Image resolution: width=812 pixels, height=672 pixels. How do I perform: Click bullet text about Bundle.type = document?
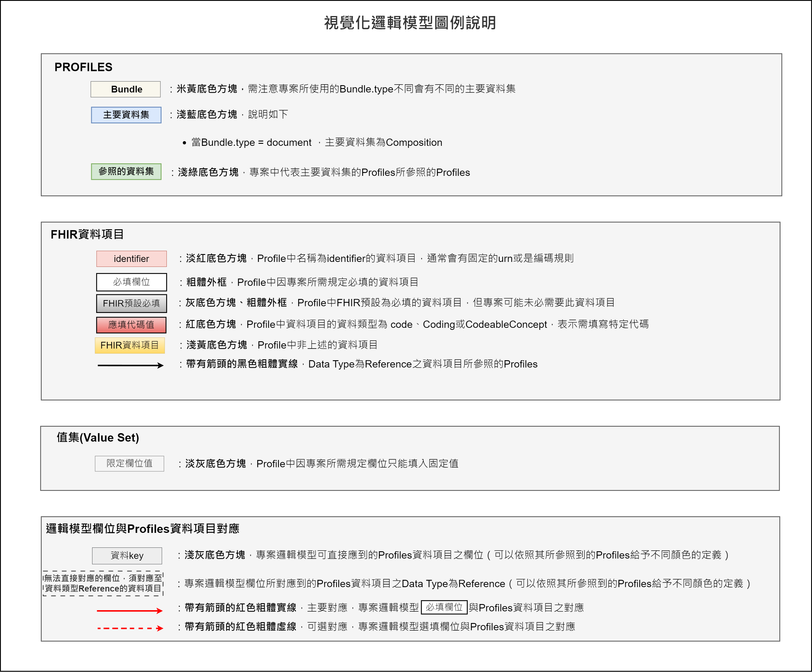tap(317, 142)
